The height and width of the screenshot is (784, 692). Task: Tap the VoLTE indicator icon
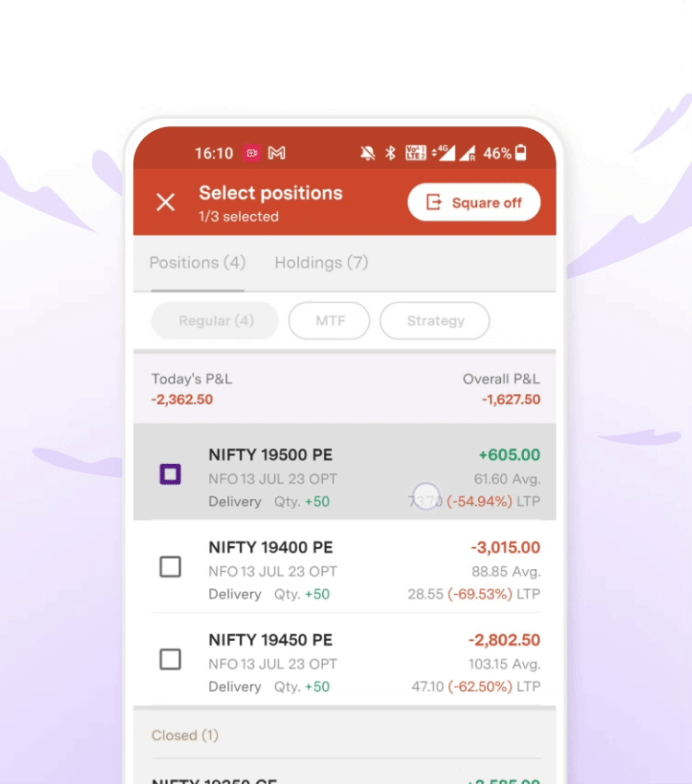(415, 153)
